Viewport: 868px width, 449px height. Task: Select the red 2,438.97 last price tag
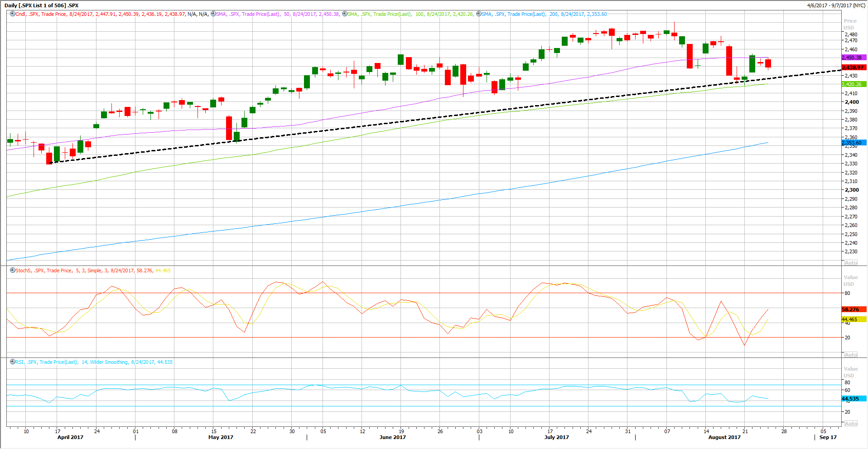pyautogui.click(x=854, y=68)
